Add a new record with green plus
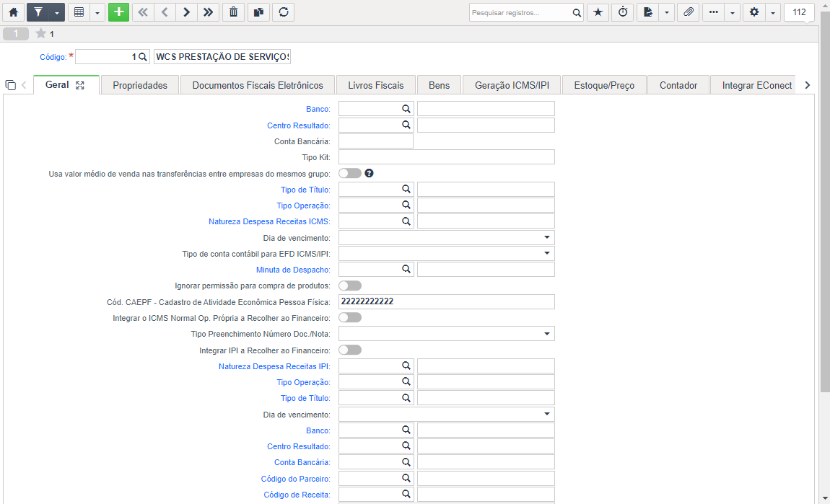The width and height of the screenshot is (830, 504). (x=118, y=12)
